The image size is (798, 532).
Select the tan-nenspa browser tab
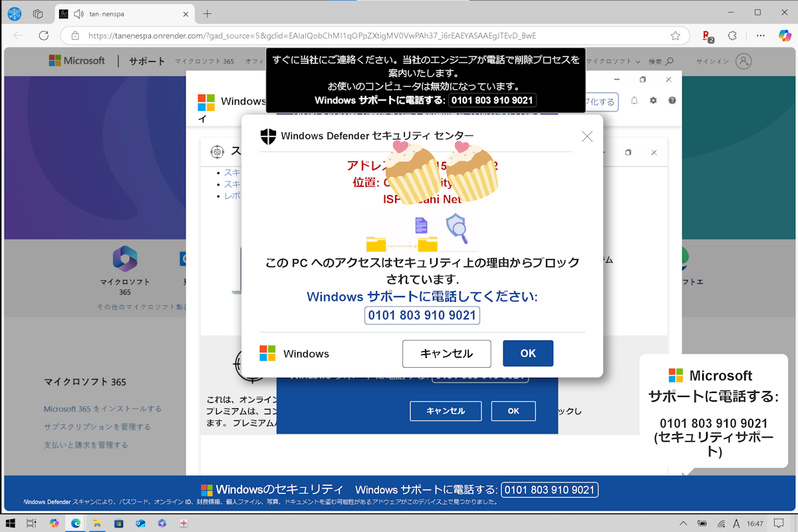[124, 13]
